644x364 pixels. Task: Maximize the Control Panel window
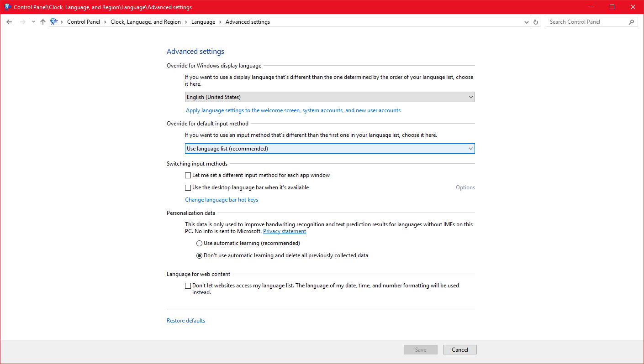612,7
